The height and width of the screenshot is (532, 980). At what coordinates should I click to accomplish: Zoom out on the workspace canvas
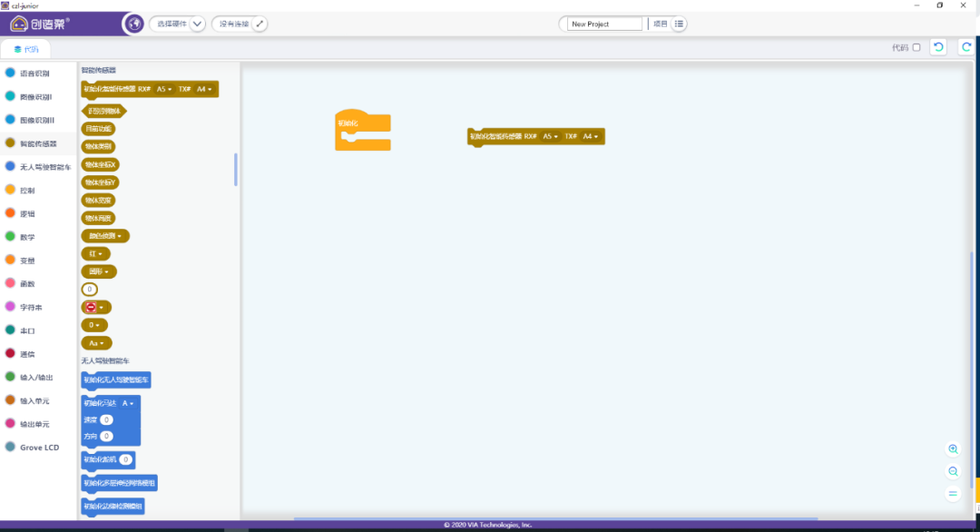pyautogui.click(x=953, y=471)
